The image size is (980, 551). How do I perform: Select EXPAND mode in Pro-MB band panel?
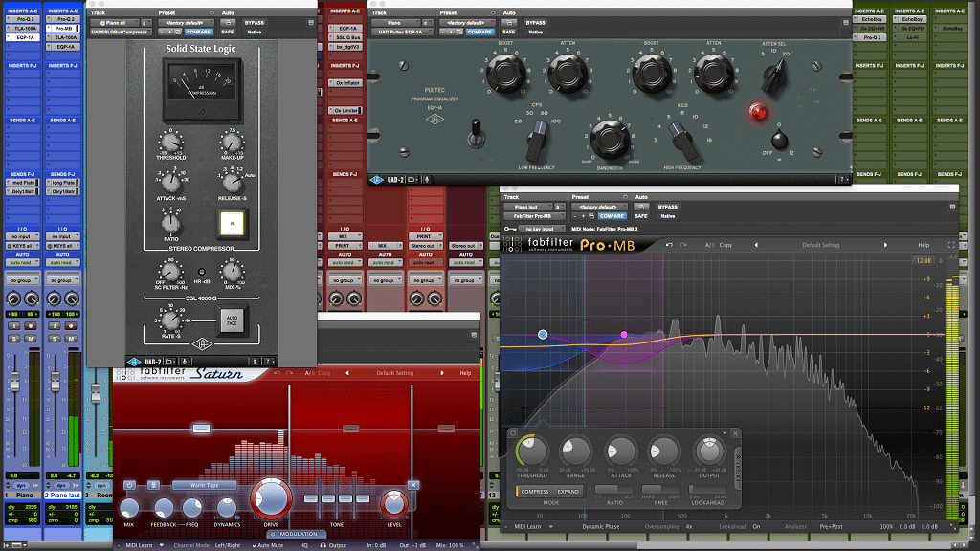click(568, 492)
